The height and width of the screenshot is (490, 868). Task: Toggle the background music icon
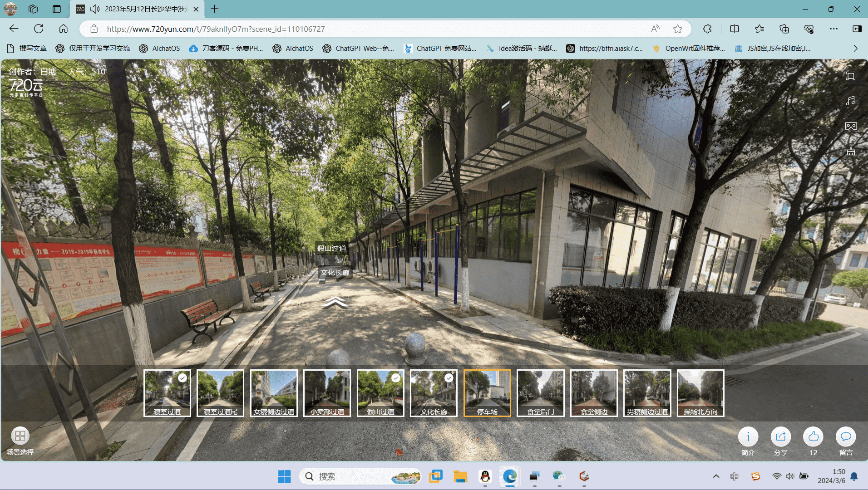850,101
